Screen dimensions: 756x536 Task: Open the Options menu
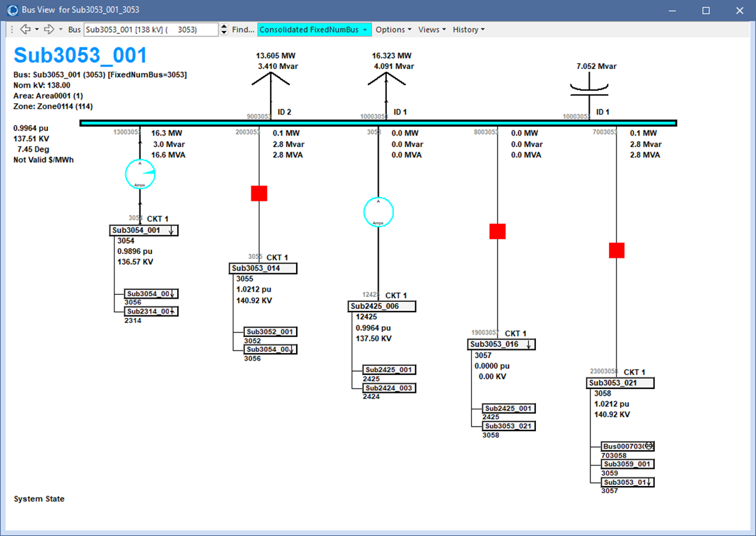point(393,29)
